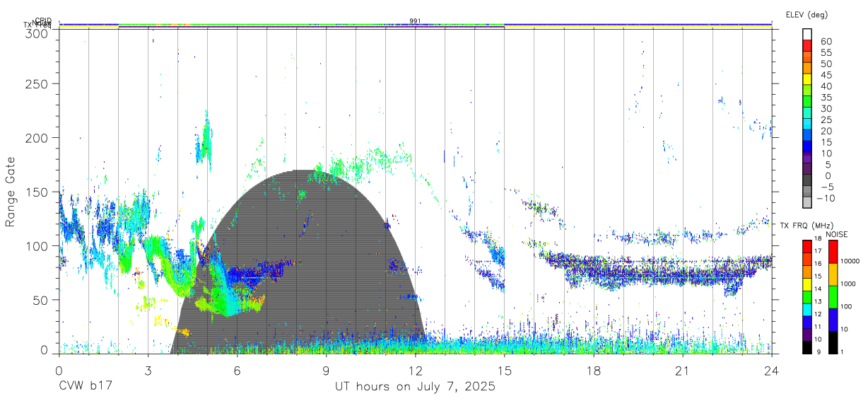Click the "UT hours on July 7, 2025" axis title
The height and width of the screenshot is (401, 868).
416,388
